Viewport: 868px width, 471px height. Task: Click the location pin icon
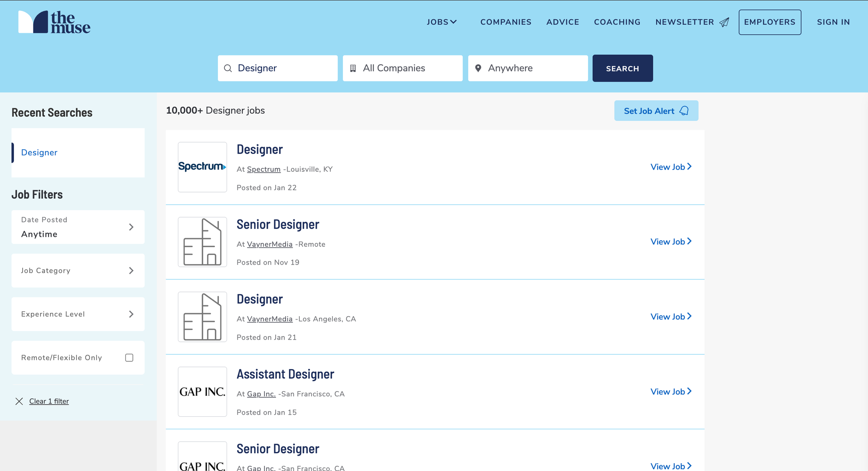478,68
